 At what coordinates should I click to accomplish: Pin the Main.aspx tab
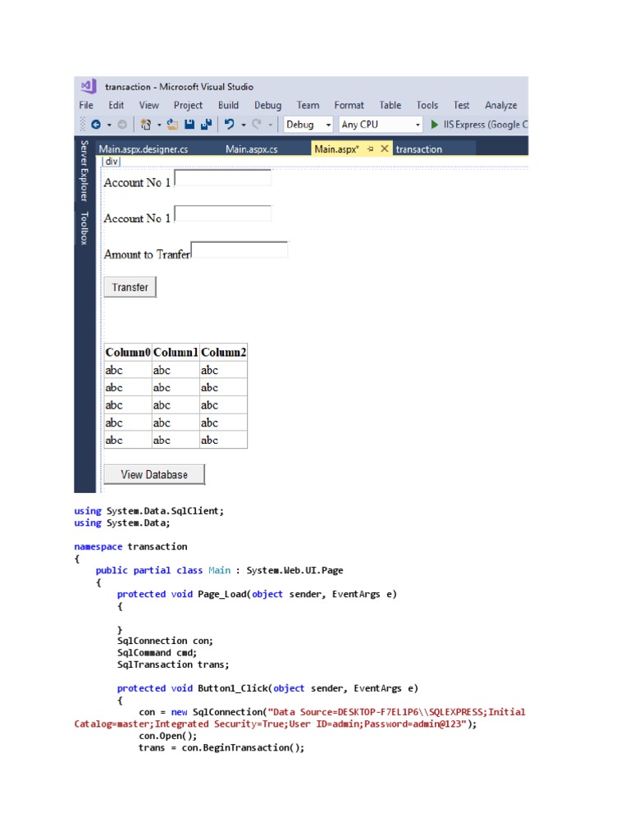[x=370, y=149]
